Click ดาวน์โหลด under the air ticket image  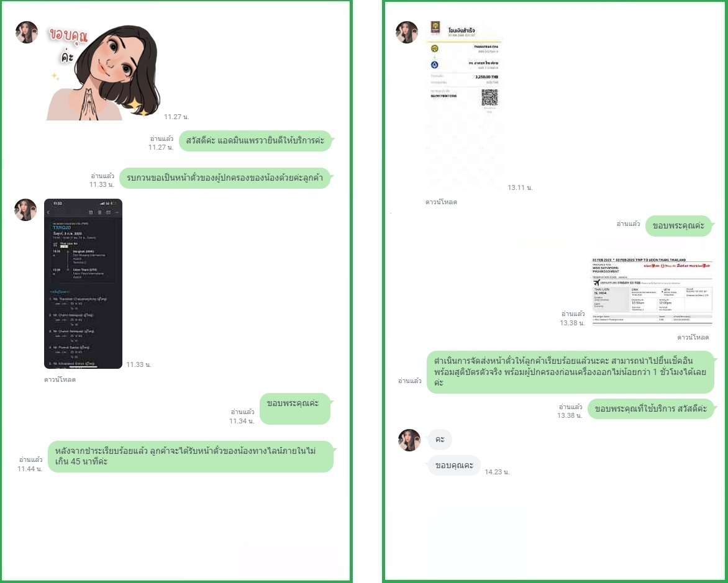(x=693, y=338)
